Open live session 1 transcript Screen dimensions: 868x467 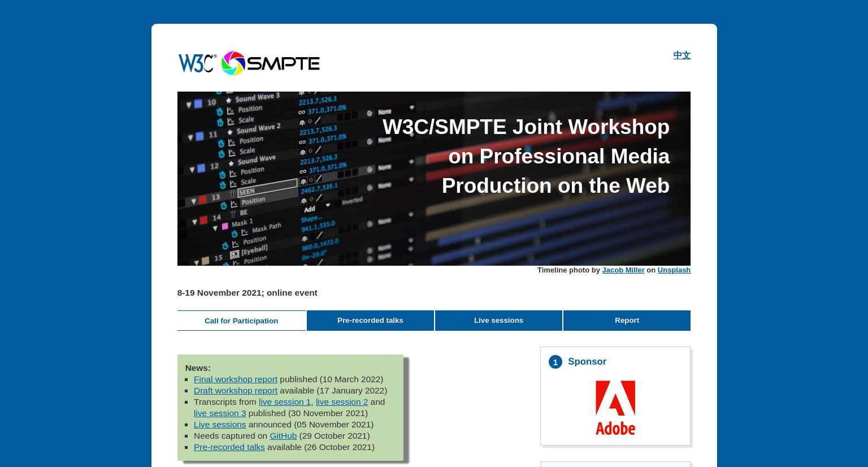point(285,402)
